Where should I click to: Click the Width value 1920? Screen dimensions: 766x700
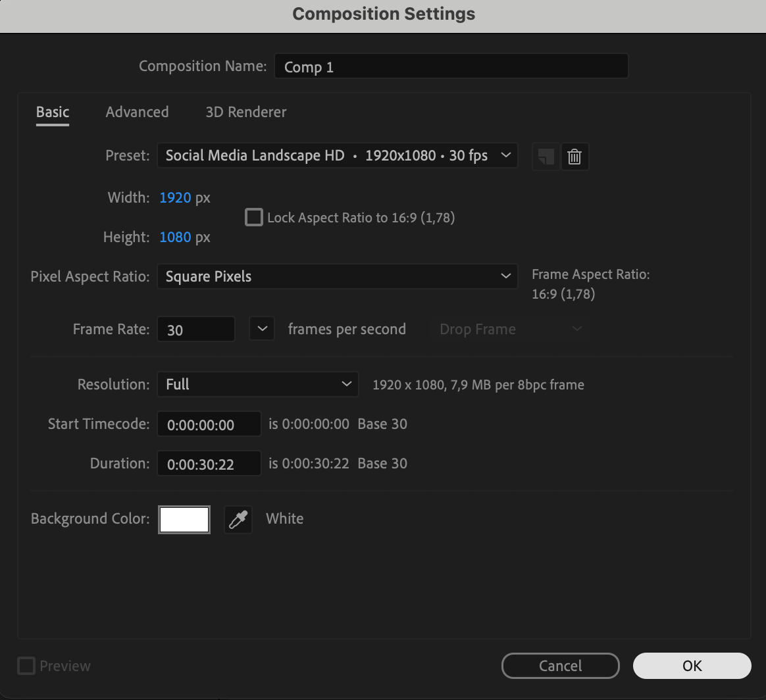pyautogui.click(x=175, y=197)
